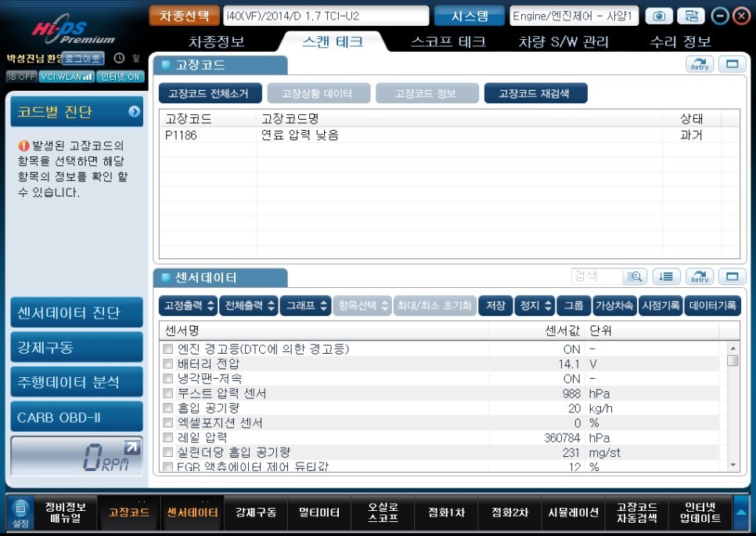Click the sensor list scrollbar down arrow
The image size is (756, 536).
[x=733, y=465]
